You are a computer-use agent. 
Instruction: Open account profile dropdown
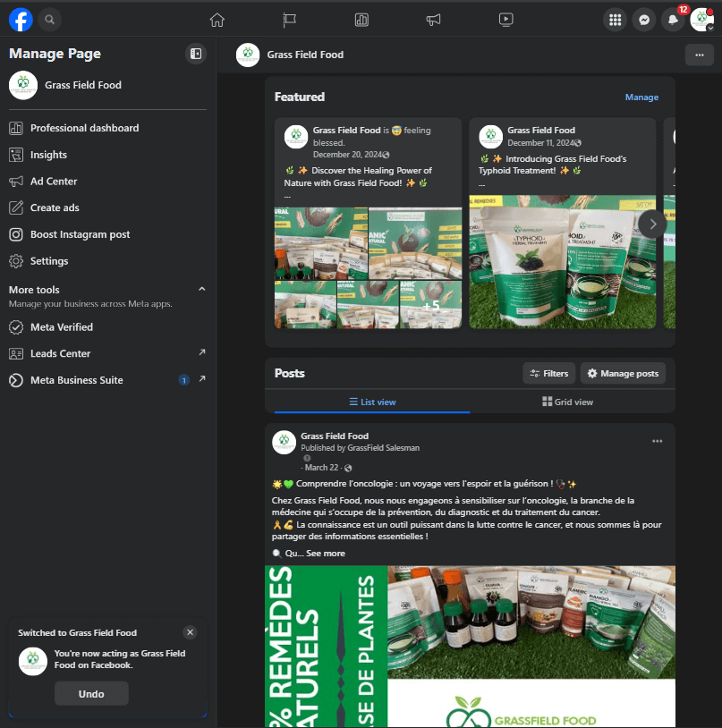pos(701,19)
